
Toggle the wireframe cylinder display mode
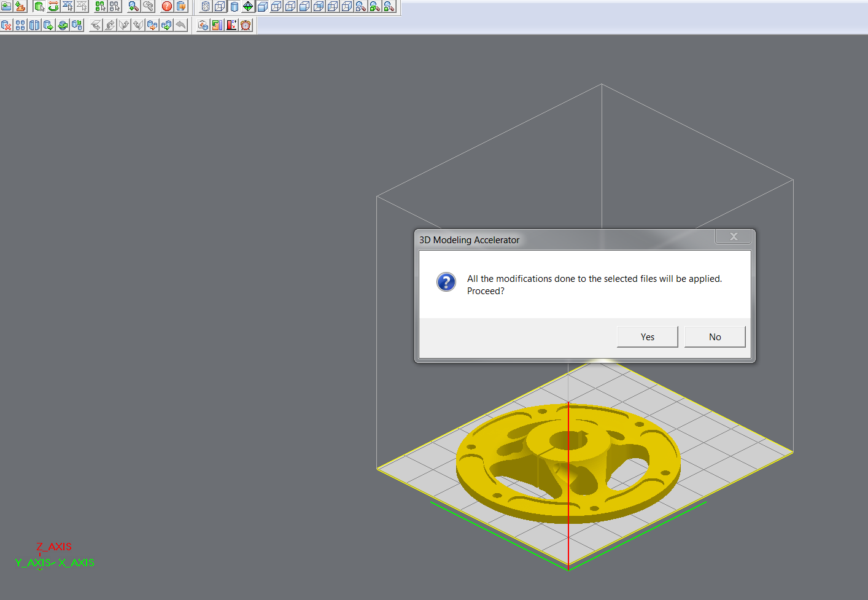coord(206,6)
